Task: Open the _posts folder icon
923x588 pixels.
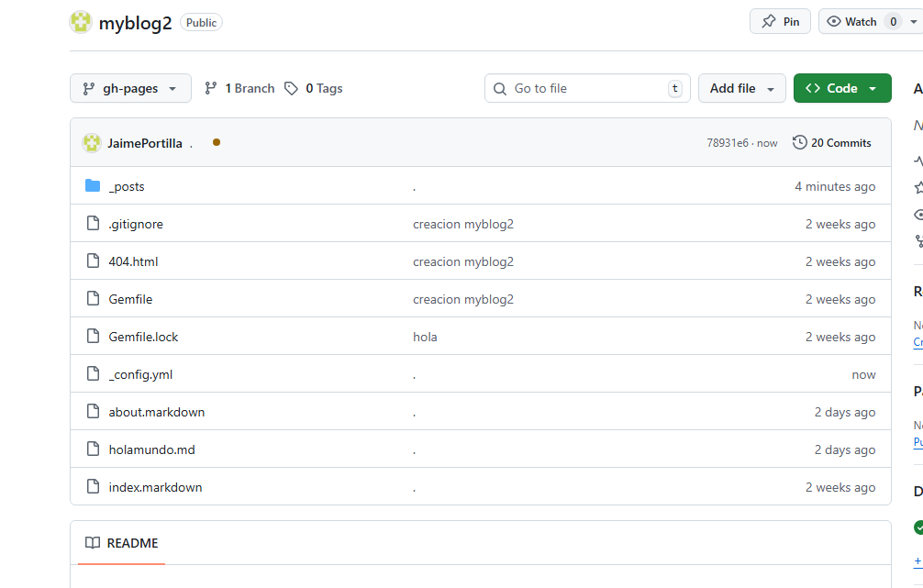Action: click(x=92, y=186)
